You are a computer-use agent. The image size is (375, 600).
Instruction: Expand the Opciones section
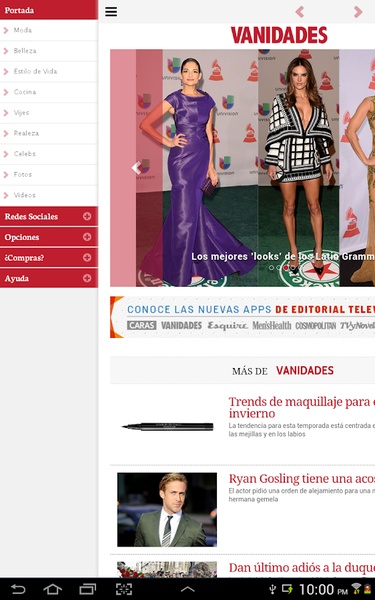[x=49, y=237]
